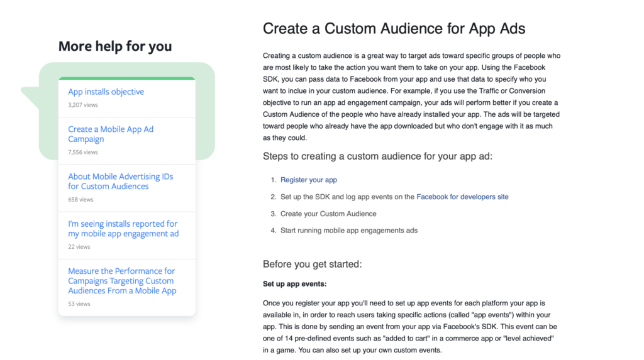Click step 3, Create your Custom Audience
The image size is (644, 360).
tap(328, 214)
